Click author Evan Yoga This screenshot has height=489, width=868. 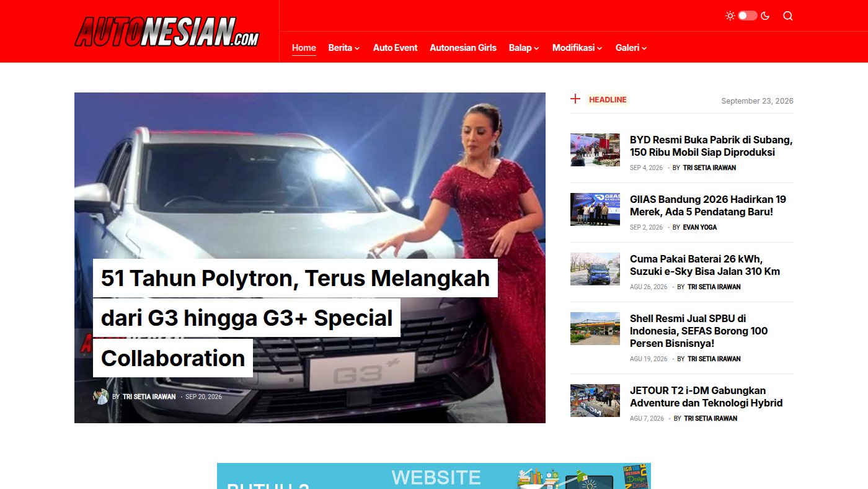(x=700, y=227)
